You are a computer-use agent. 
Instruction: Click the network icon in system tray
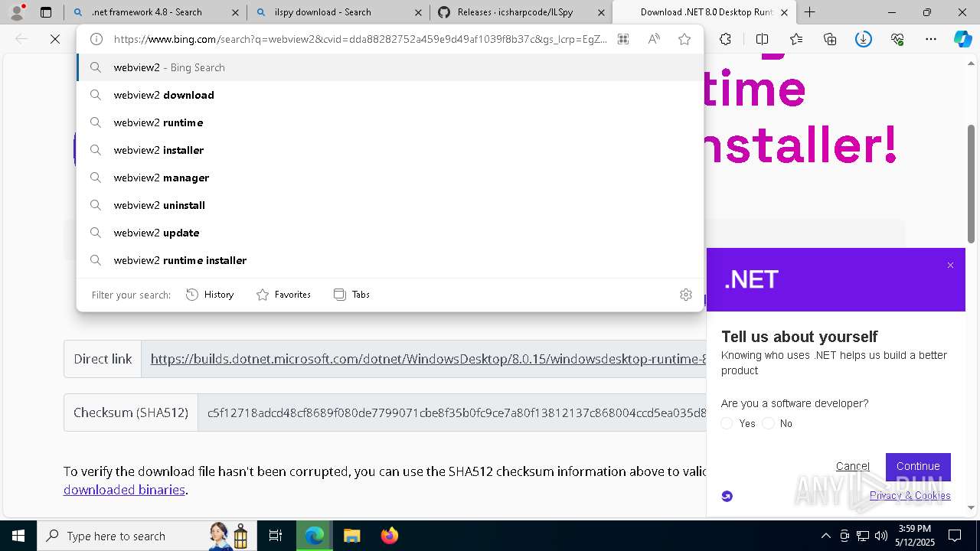point(863,536)
